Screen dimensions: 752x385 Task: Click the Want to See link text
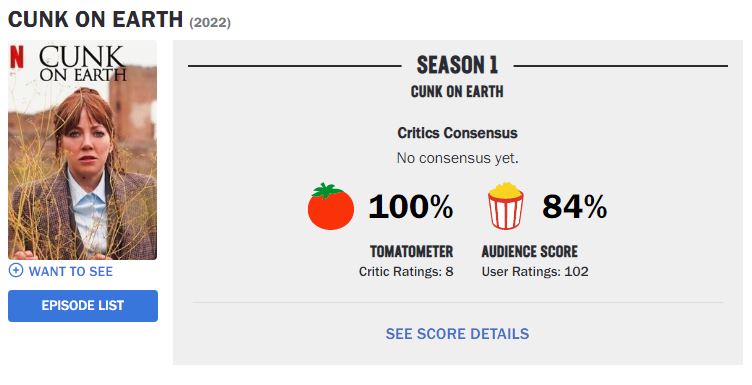pyautogui.click(x=70, y=271)
